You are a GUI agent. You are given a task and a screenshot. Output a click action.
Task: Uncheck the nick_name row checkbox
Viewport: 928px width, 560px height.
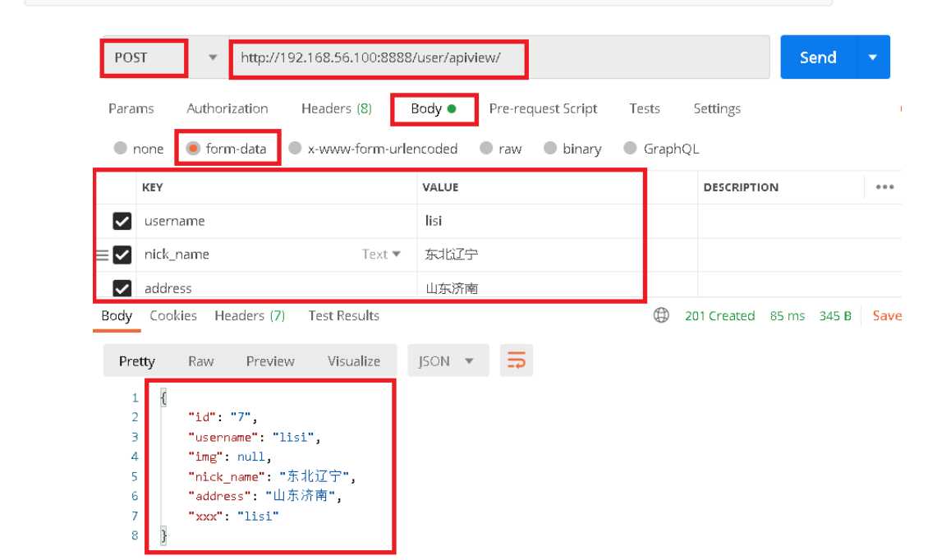coord(122,255)
